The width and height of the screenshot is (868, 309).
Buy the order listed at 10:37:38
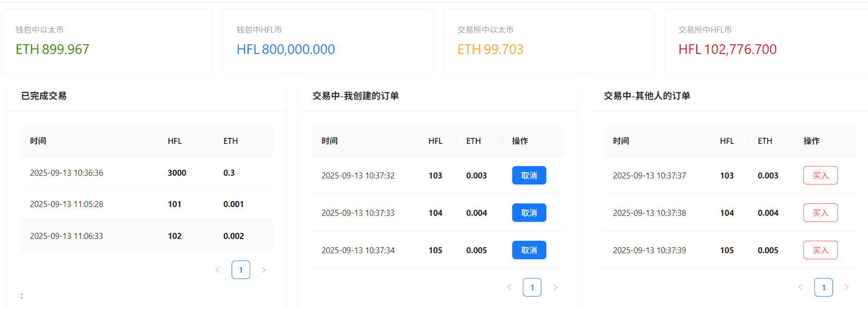click(820, 213)
